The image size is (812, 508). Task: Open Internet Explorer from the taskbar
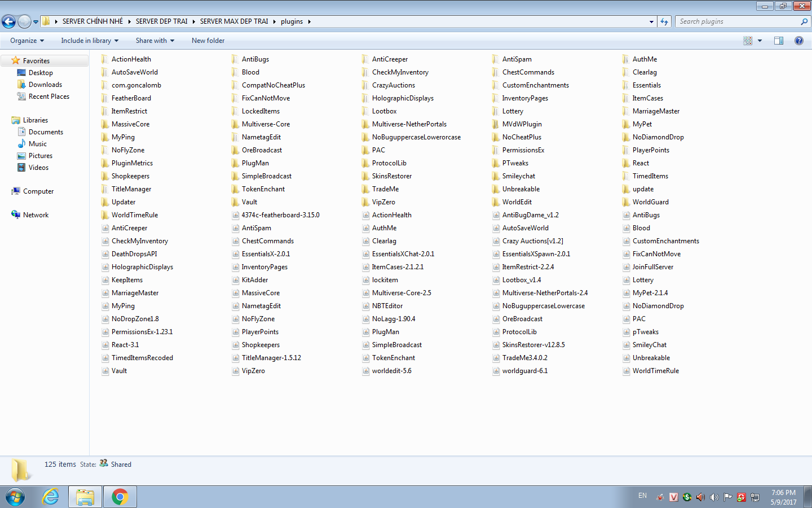coord(51,497)
